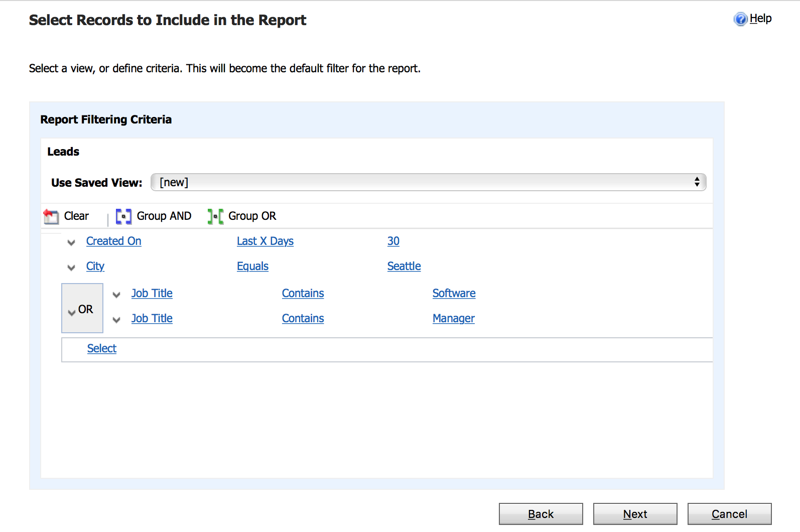
Task: Expand chevron beside Job Title Manager row
Action: coord(116,320)
